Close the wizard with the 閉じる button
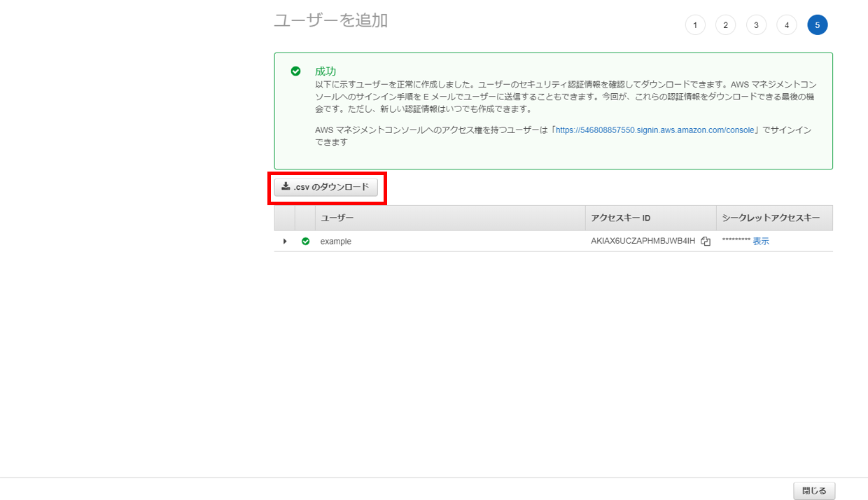This screenshot has width=868, height=500. tap(814, 490)
